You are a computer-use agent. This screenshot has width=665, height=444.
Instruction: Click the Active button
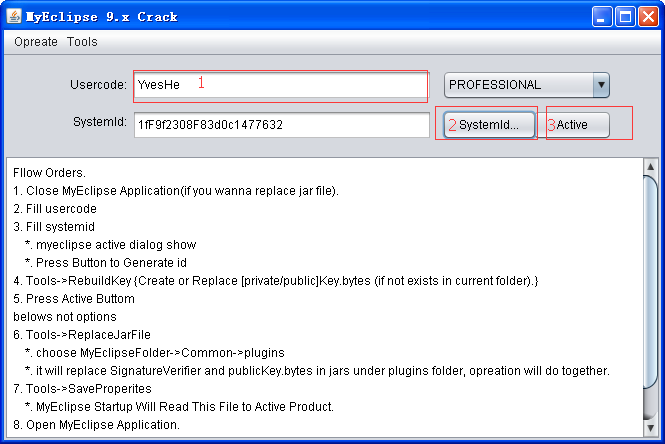[573, 125]
